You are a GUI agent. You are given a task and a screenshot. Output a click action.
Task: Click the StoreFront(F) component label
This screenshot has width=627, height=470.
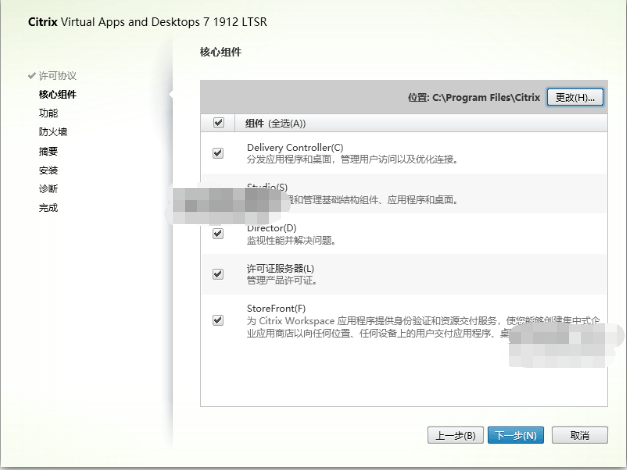pyautogui.click(x=276, y=309)
